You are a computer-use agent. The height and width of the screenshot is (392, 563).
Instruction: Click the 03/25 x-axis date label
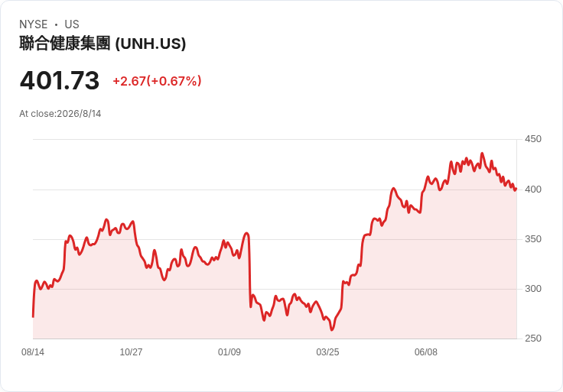point(327,352)
